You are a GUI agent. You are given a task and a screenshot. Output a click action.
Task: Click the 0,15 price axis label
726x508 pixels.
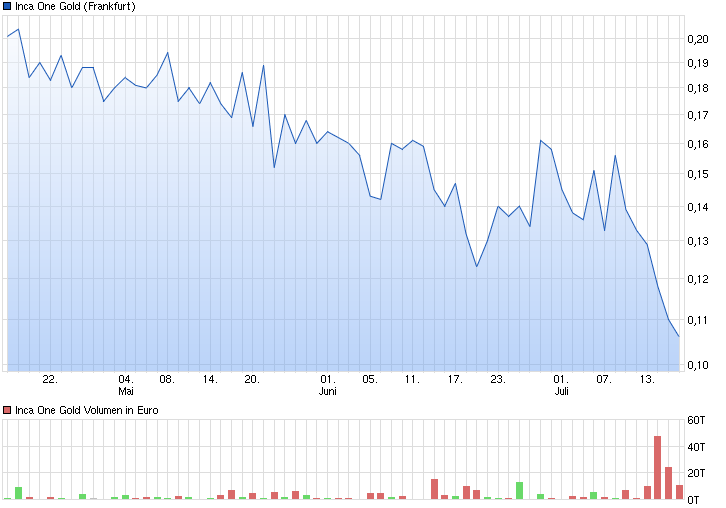point(698,174)
